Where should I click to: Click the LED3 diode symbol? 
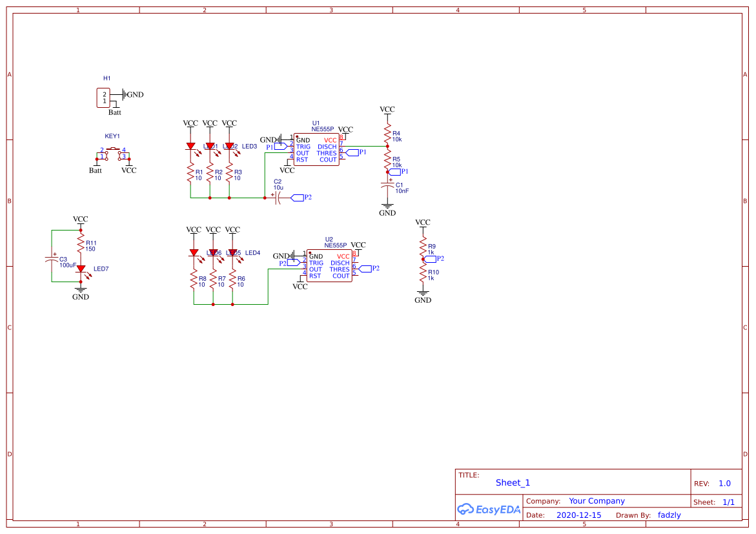(x=230, y=145)
